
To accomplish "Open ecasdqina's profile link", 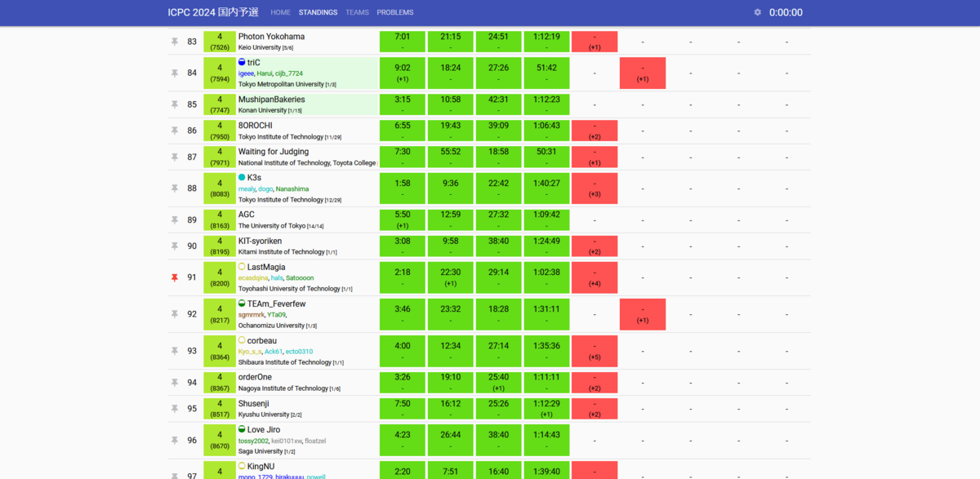I will [x=253, y=277].
